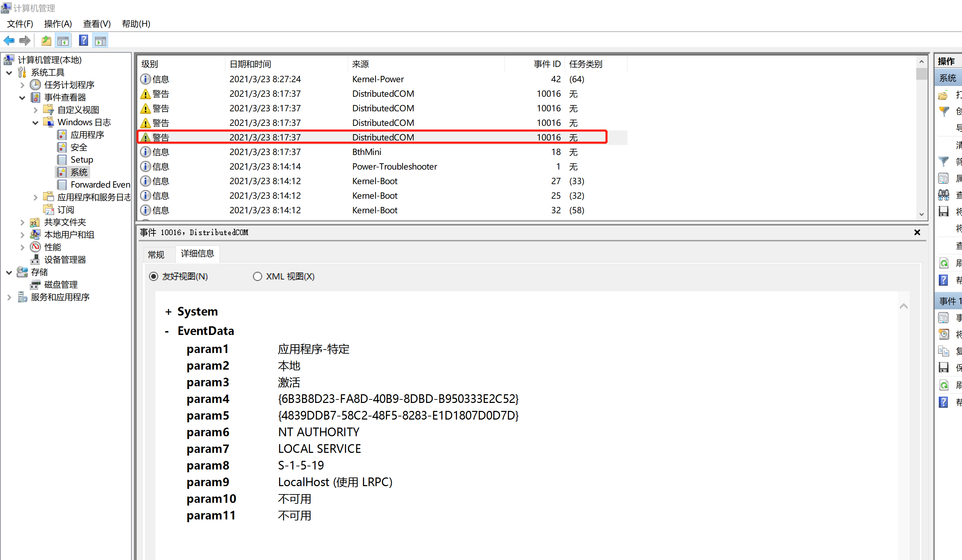Viewport: 962px width, 560px height.
Task: Select the XML 视图 radio button
Action: click(x=257, y=276)
